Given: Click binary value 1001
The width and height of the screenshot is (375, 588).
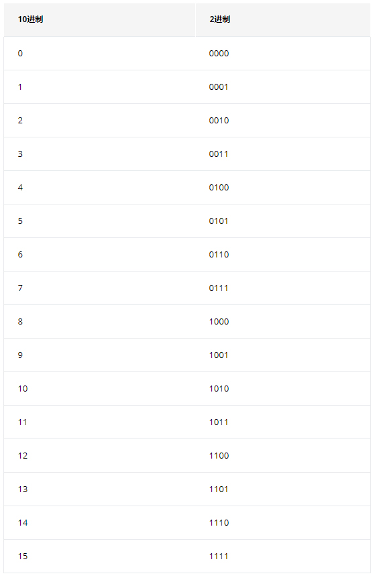Looking at the screenshot, I should 219,355.
